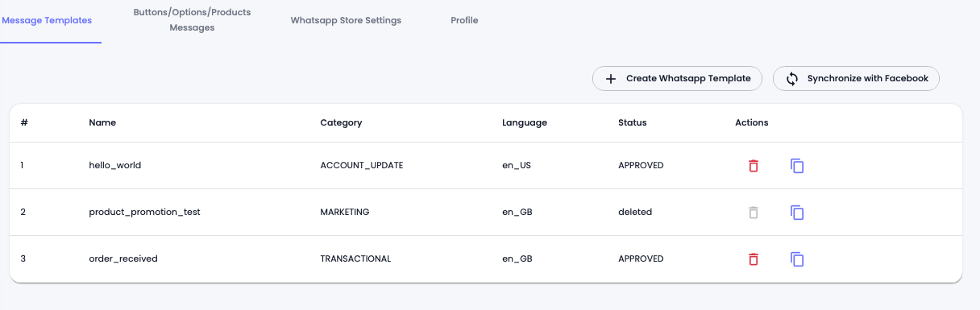
Task: Click the Status column header
Action: pos(633,122)
